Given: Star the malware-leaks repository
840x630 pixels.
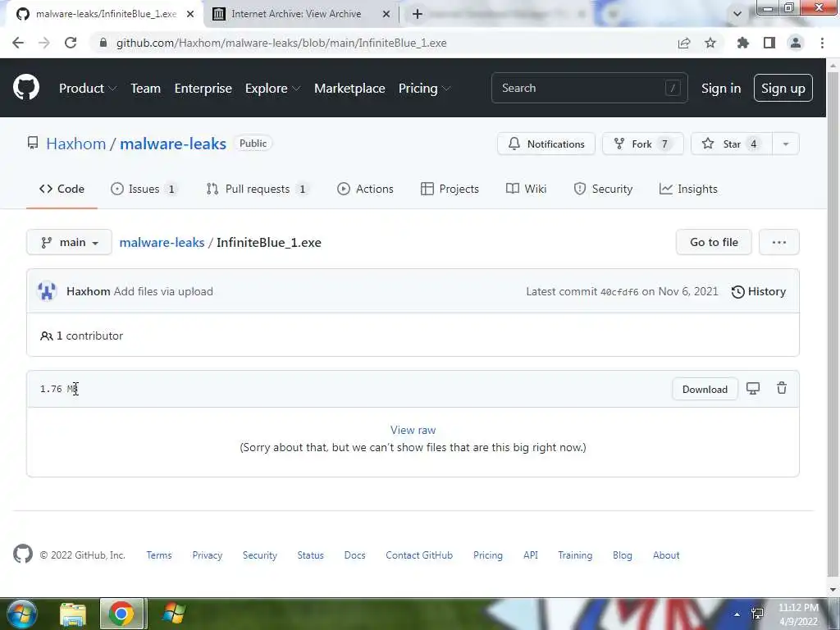Looking at the screenshot, I should 732,144.
